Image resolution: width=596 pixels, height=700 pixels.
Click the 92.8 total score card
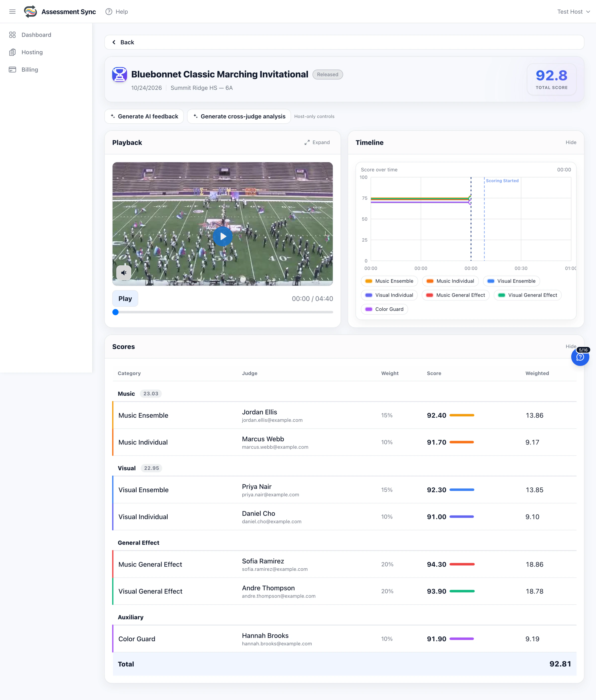coord(551,79)
